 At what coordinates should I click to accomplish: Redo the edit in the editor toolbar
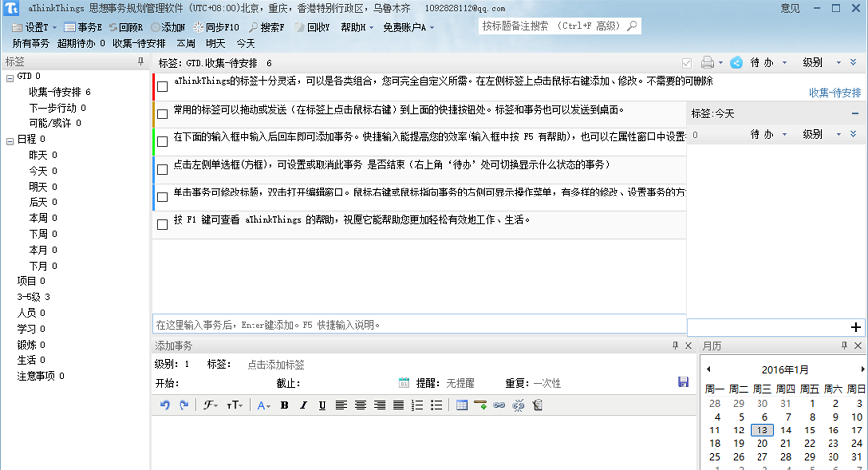[183, 405]
